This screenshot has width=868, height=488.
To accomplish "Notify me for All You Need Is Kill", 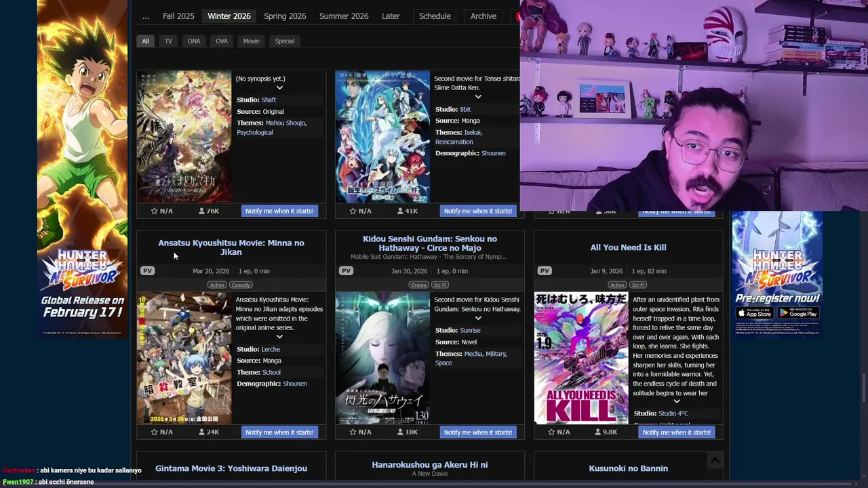I will (x=677, y=432).
